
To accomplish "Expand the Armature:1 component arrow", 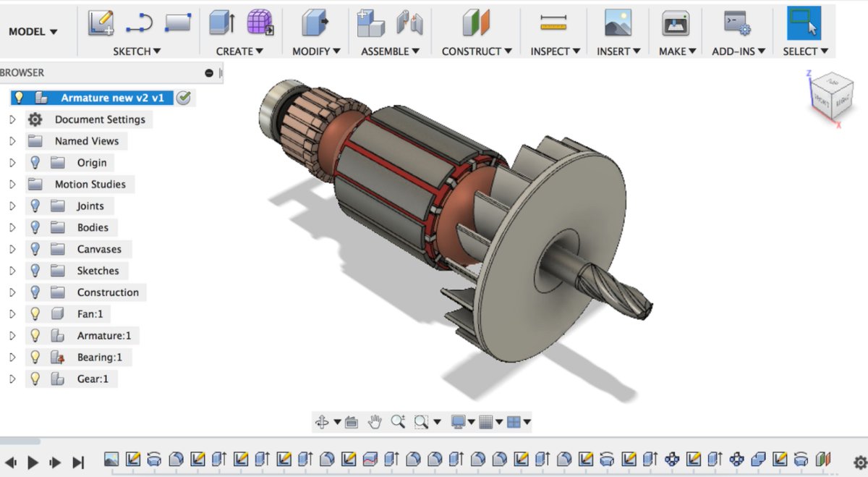I will (x=12, y=336).
